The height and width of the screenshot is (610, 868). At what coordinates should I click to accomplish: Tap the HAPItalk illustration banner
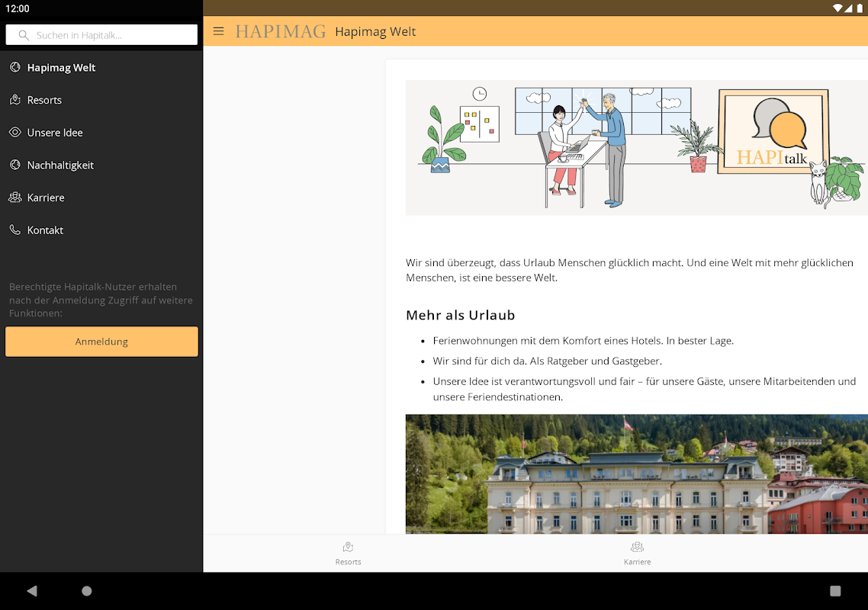637,148
